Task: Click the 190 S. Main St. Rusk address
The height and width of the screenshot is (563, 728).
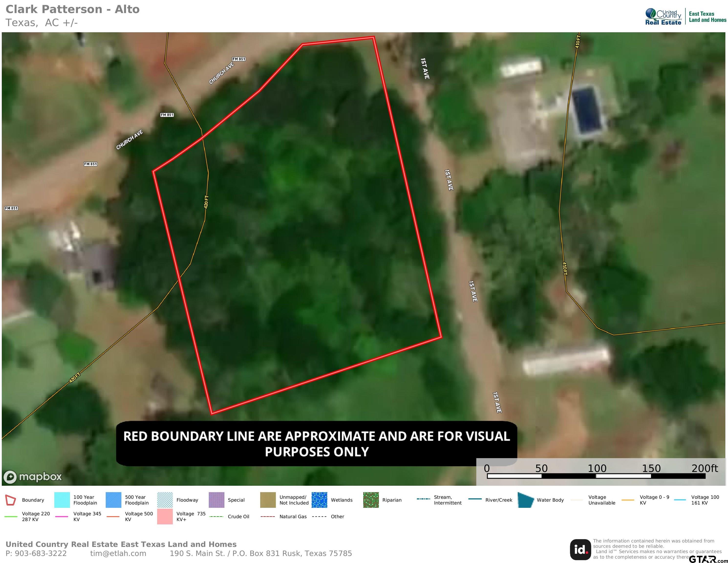Action: coord(261,554)
